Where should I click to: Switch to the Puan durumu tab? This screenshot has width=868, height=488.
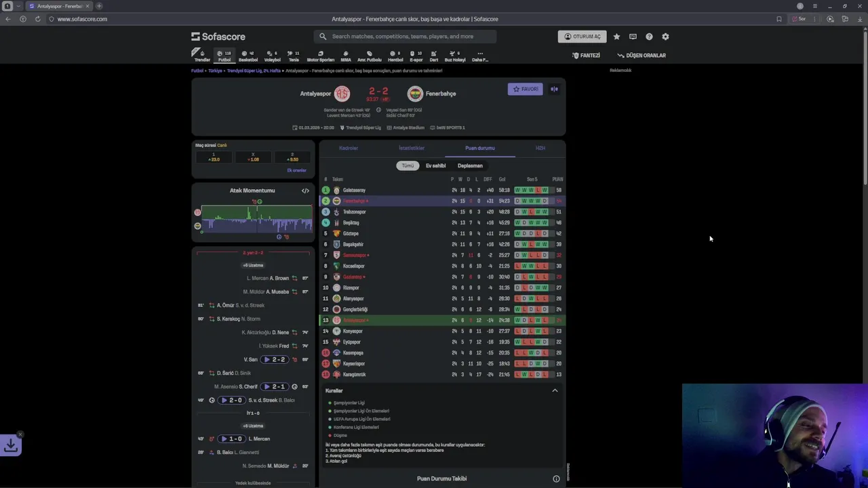point(480,148)
